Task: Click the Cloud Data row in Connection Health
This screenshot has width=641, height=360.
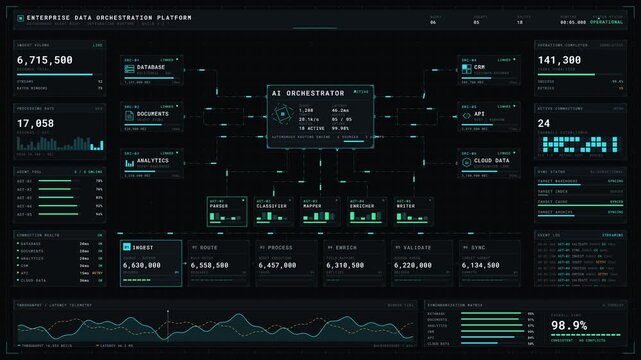Action: point(60,280)
